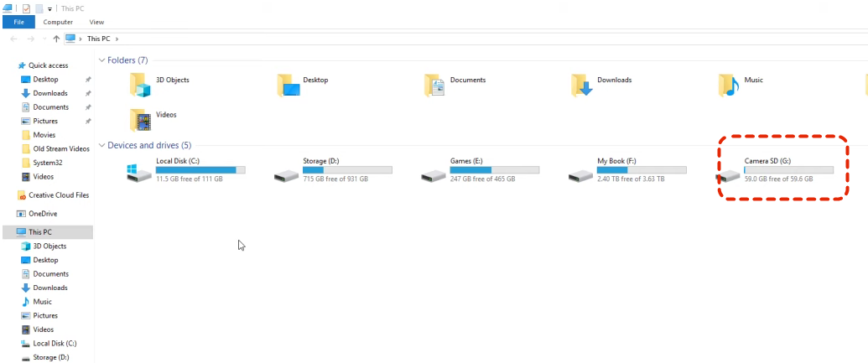Open the Games (E:) drive icon
This screenshot has height=363, width=868.
coord(434,177)
